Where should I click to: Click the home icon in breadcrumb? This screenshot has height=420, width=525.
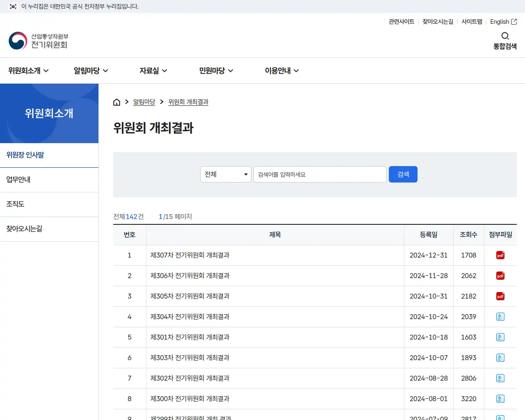(x=117, y=102)
